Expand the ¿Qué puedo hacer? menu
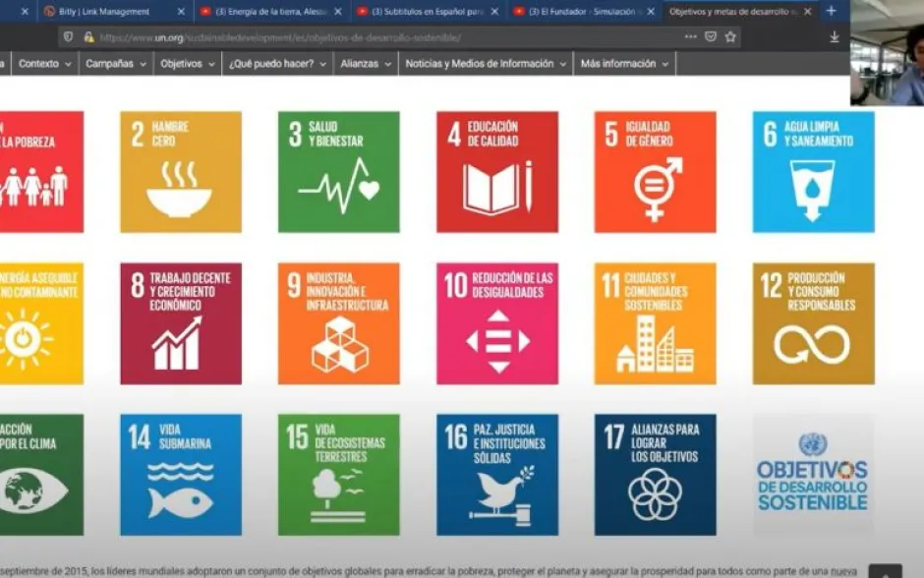 pyautogui.click(x=277, y=64)
